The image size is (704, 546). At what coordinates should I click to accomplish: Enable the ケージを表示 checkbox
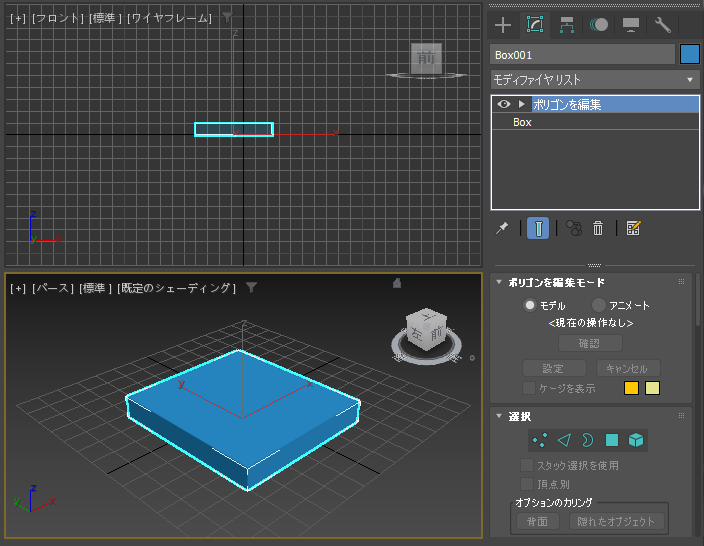(529, 388)
